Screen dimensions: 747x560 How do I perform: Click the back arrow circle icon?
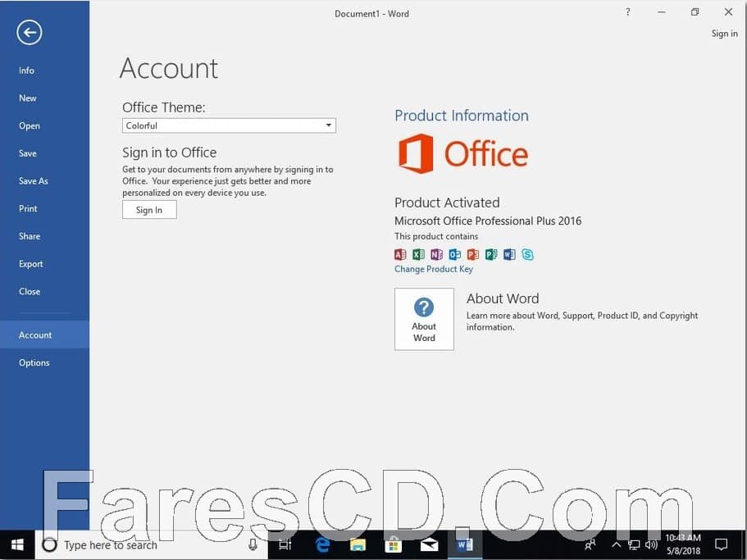click(29, 32)
